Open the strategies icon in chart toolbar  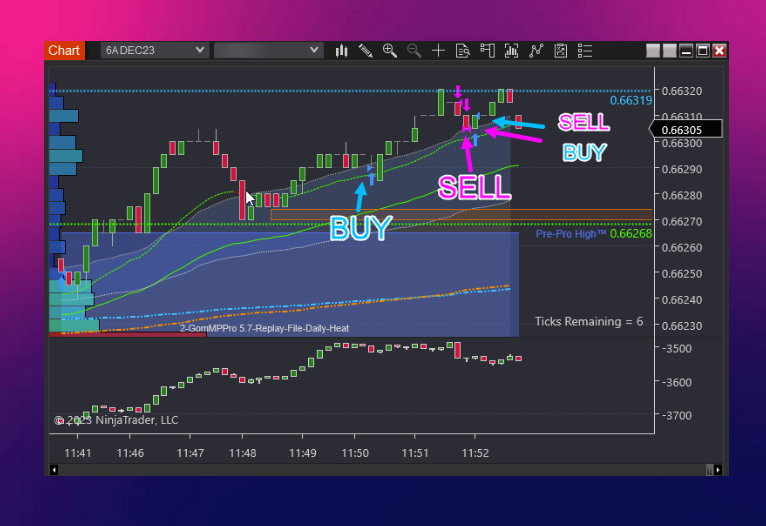pos(561,50)
